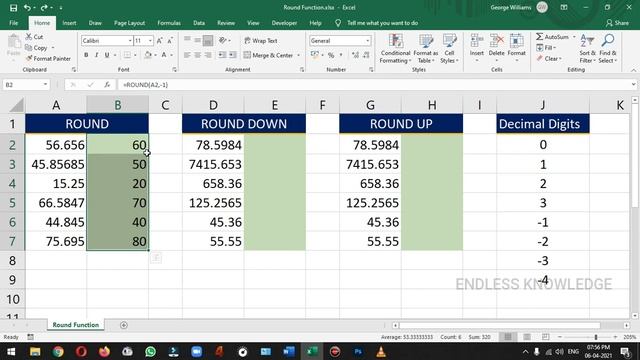Image resolution: width=640 pixels, height=360 pixels.
Task: Collapse the ribbon with the chevron
Action: (x=633, y=70)
